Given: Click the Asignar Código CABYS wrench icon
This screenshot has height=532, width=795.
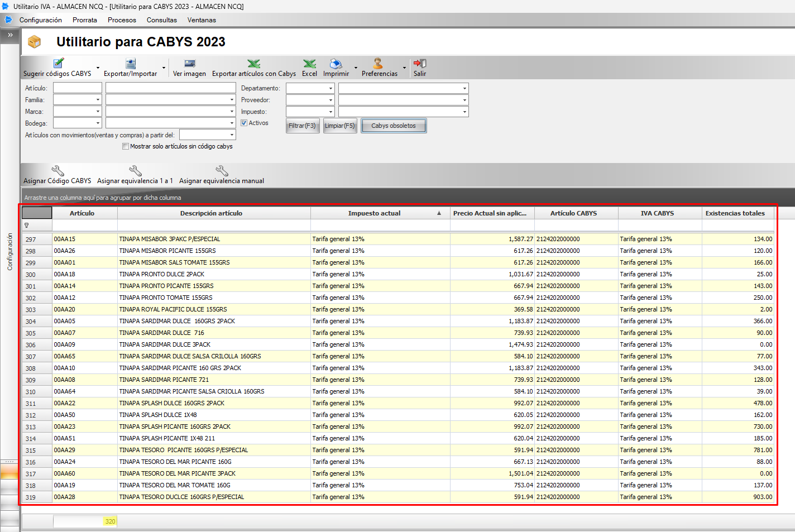Looking at the screenshot, I should 58,171.
